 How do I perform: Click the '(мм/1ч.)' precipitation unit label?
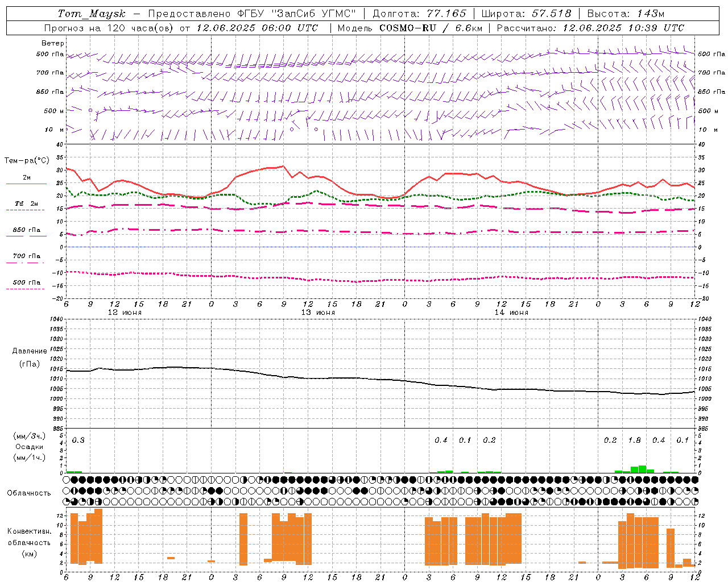pos(30,458)
